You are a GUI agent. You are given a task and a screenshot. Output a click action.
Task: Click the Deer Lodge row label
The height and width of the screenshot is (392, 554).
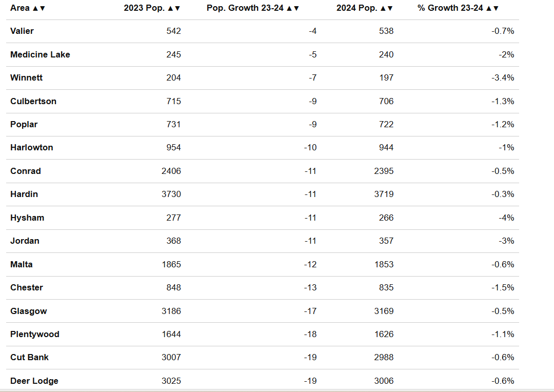34,381
